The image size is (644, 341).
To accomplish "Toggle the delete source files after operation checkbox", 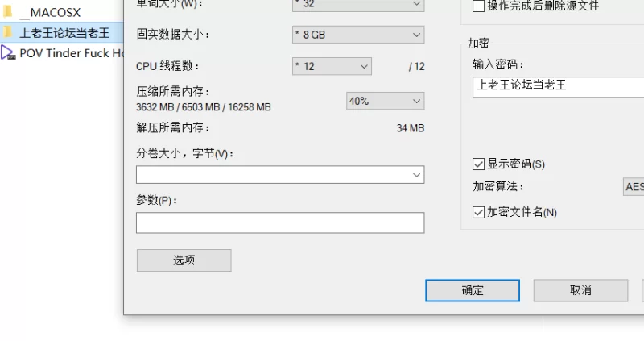I will click(478, 6).
